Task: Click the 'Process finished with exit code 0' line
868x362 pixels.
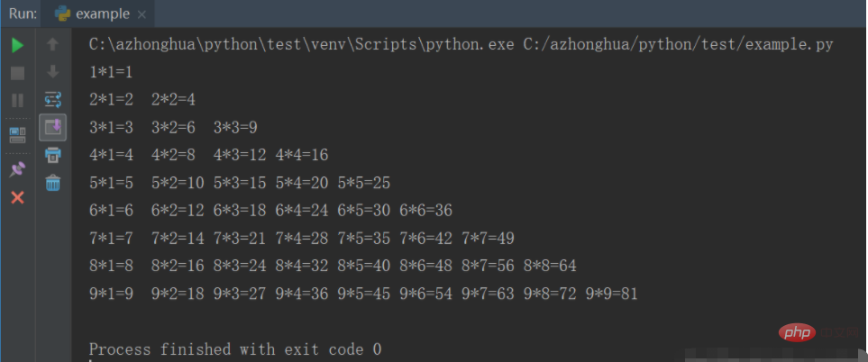Action: click(x=235, y=348)
